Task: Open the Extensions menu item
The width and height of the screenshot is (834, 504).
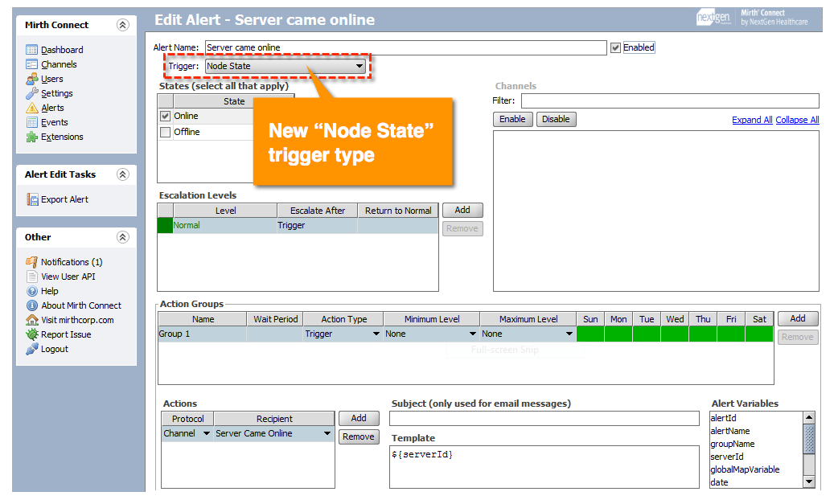Action: coord(62,137)
